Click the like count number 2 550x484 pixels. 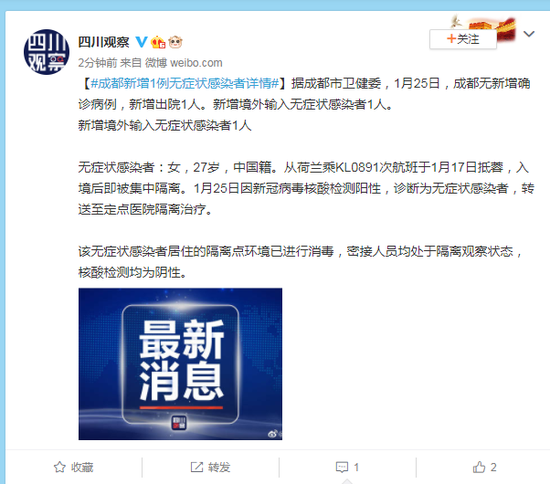tap(493, 467)
